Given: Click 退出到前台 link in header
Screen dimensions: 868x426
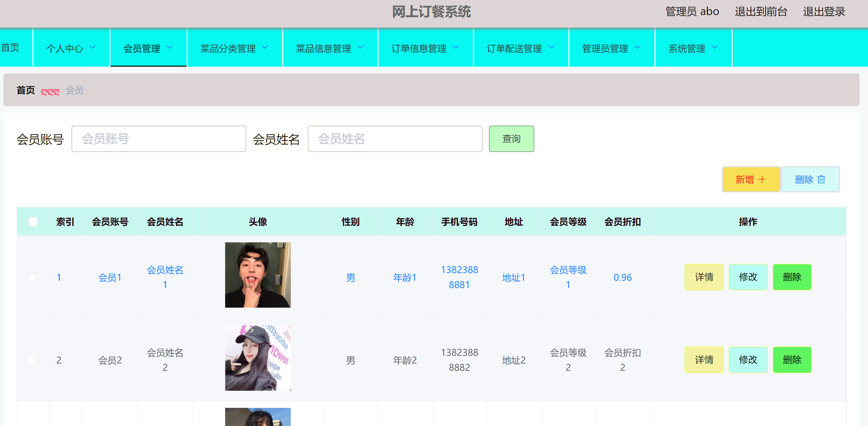Looking at the screenshot, I should point(761,12).
